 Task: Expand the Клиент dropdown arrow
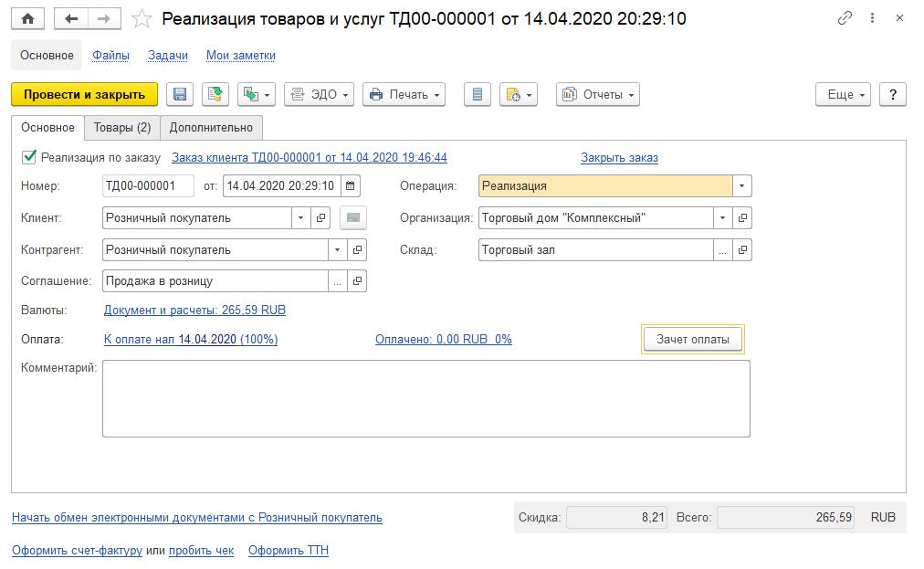coord(301,218)
